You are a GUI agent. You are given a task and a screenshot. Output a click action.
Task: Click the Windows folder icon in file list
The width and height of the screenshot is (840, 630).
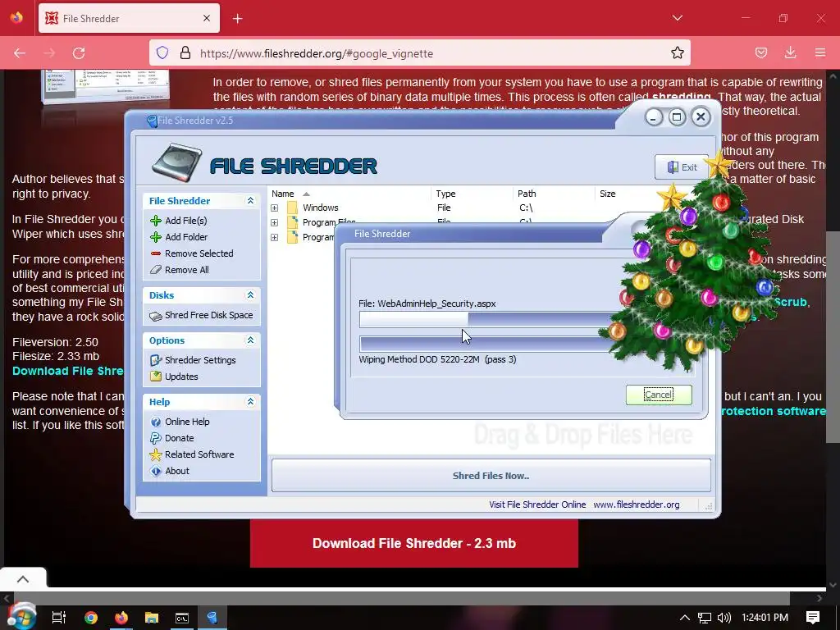tap(292, 208)
